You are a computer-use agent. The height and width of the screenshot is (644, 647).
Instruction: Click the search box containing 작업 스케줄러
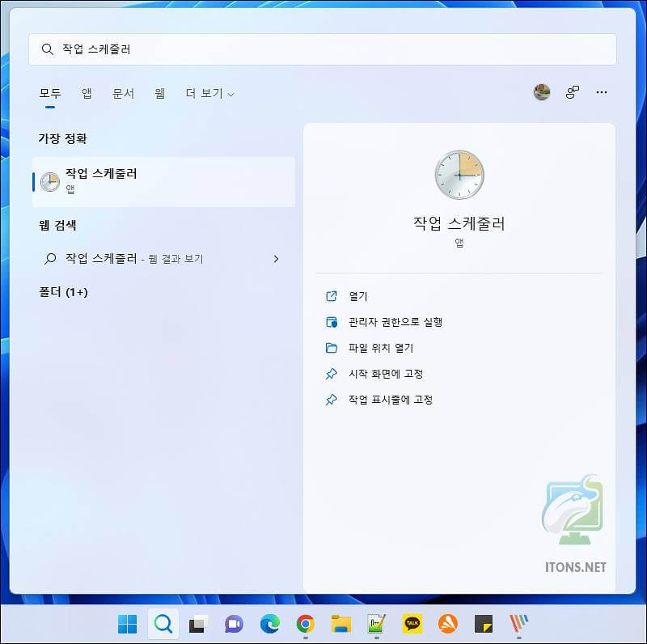(x=322, y=49)
